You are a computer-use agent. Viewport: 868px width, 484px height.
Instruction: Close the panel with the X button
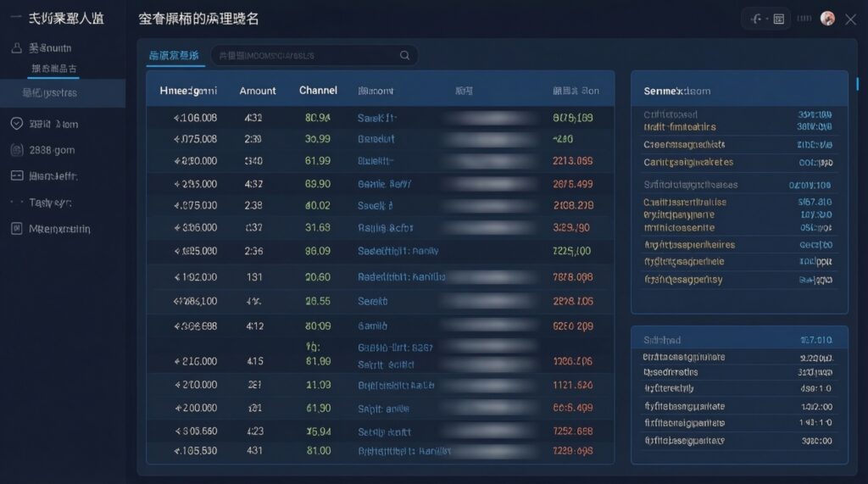point(850,19)
